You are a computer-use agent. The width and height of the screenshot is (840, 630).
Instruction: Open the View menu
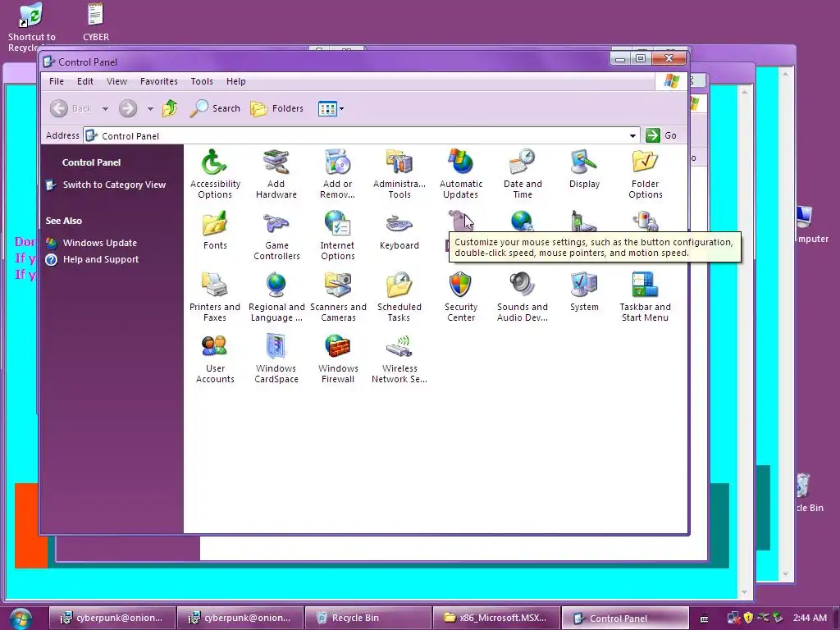click(x=116, y=81)
